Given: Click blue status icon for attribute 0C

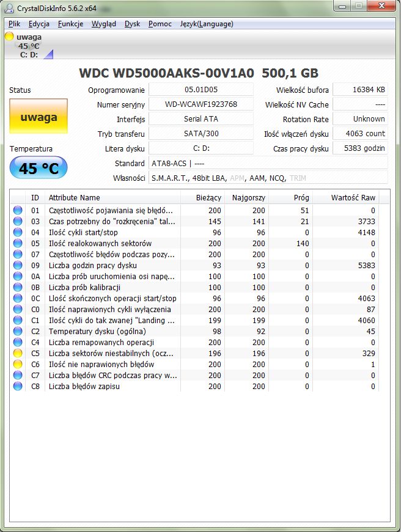Looking at the screenshot, I should [x=18, y=298].
